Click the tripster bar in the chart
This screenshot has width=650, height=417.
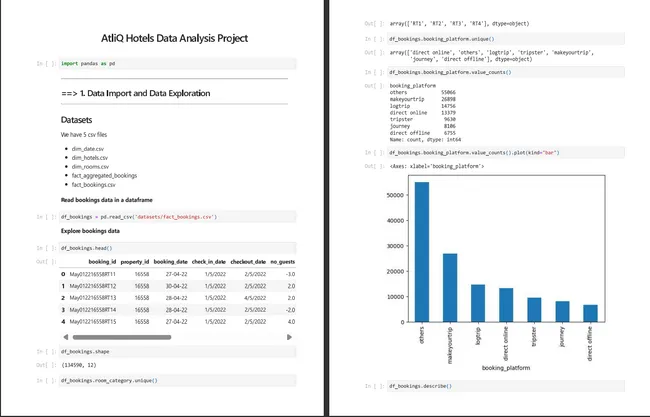[534, 310]
